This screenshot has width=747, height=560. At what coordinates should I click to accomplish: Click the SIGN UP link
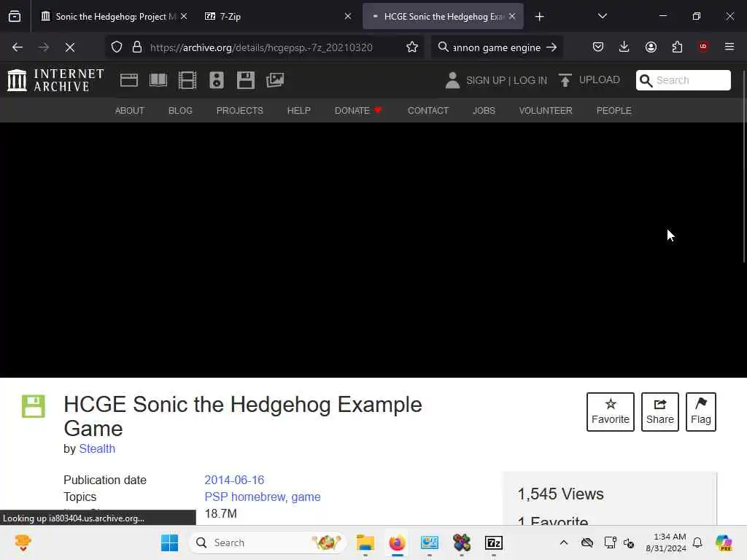[486, 80]
